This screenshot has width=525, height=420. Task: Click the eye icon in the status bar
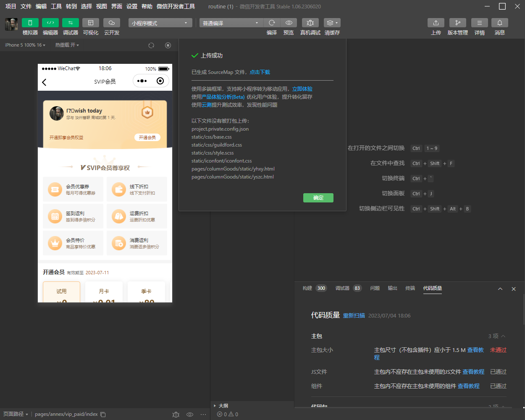pos(190,415)
